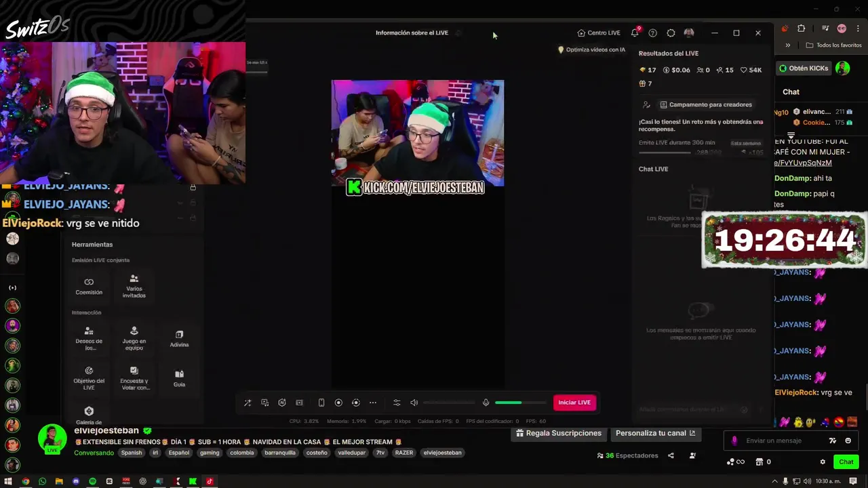The width and height of the screenshot is (868, 488).
Task: Open the emoji picker in the message box
Action: coord(848,441)
